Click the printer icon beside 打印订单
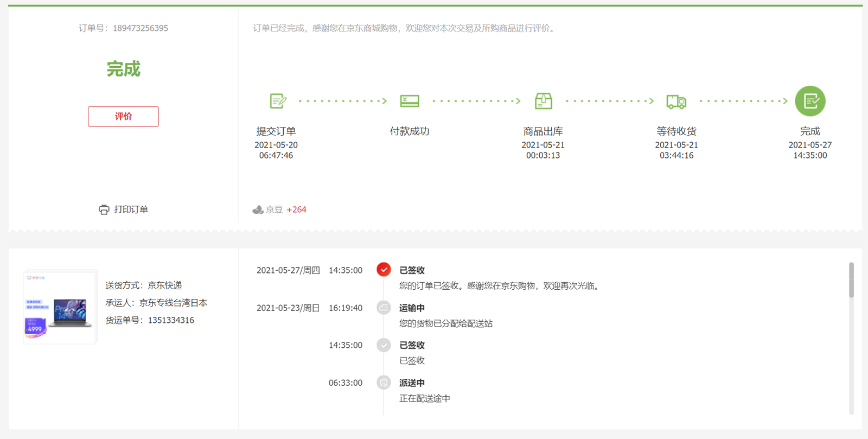Viewport: 868px width, 439px height. click(104, 209)
